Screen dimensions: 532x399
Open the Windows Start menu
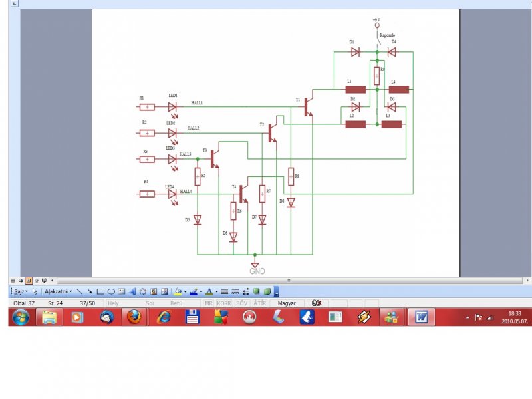pos(21,317)
